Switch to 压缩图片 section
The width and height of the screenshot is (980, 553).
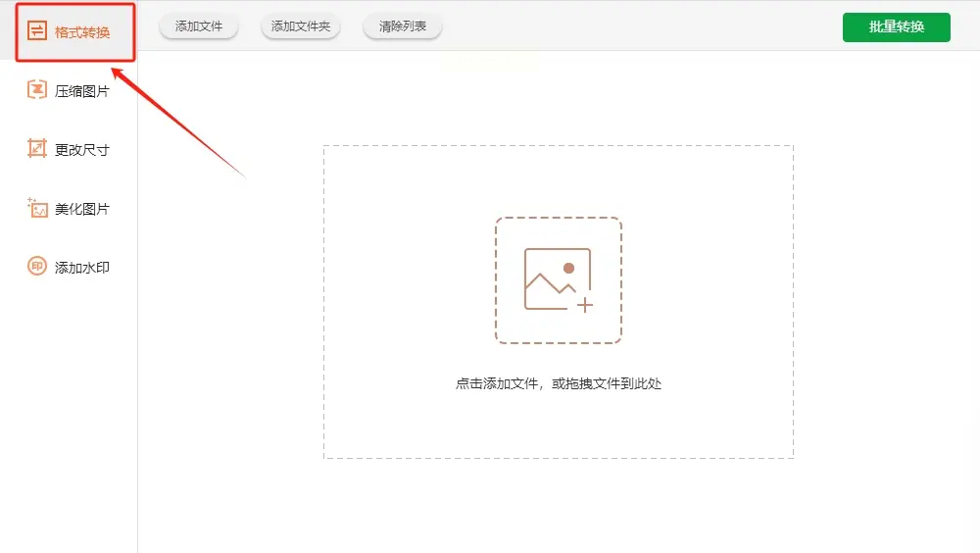(82, 91)
